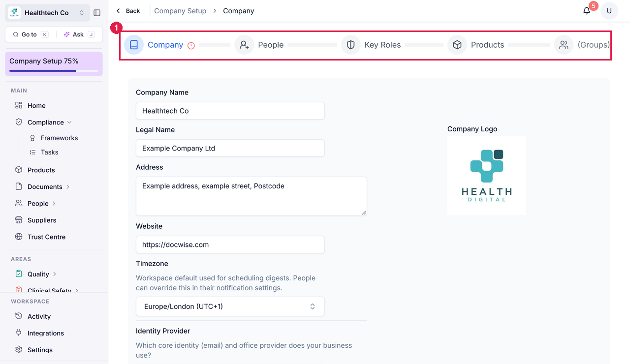Viewport: 630px width, 364px height.
Task: Click the Company Setup 75% progress card
Action: (54, 64)
